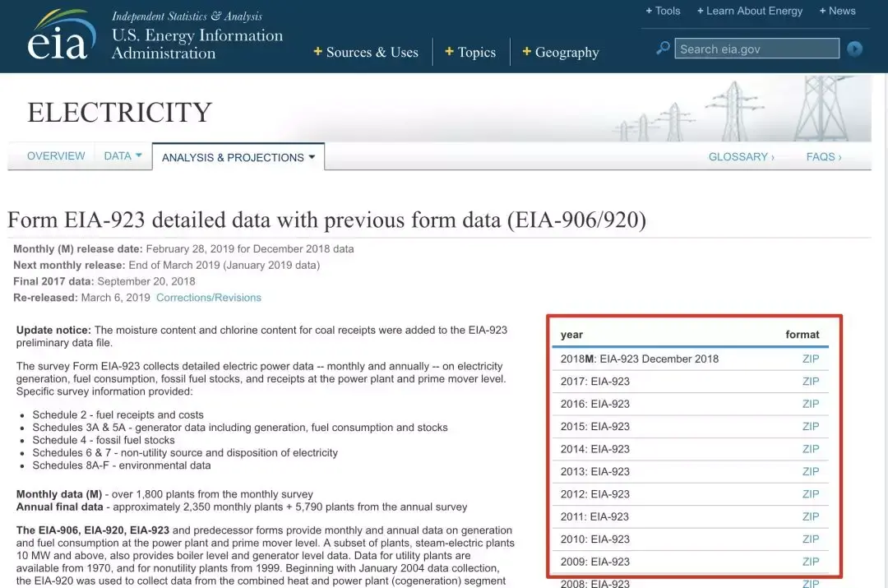Click the 'year' column header
This screenshot has height=588, width=888.
tap(571, 335)
